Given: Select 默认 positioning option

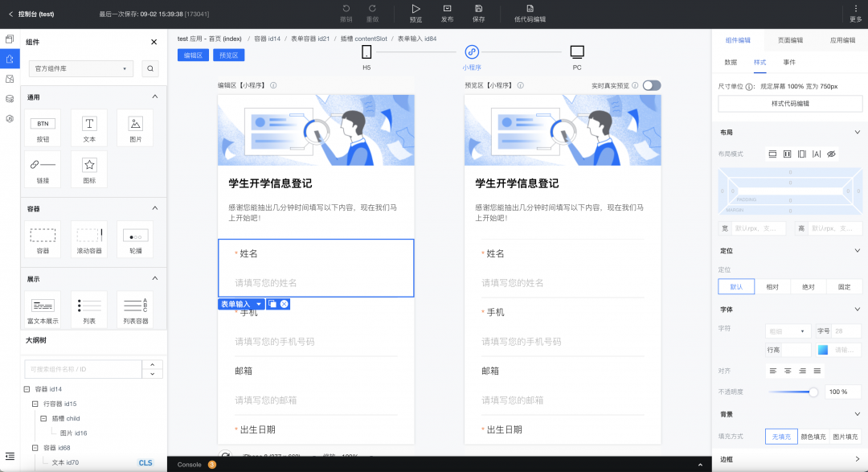Looking at the screenshot, I should [x=736, y=286].
